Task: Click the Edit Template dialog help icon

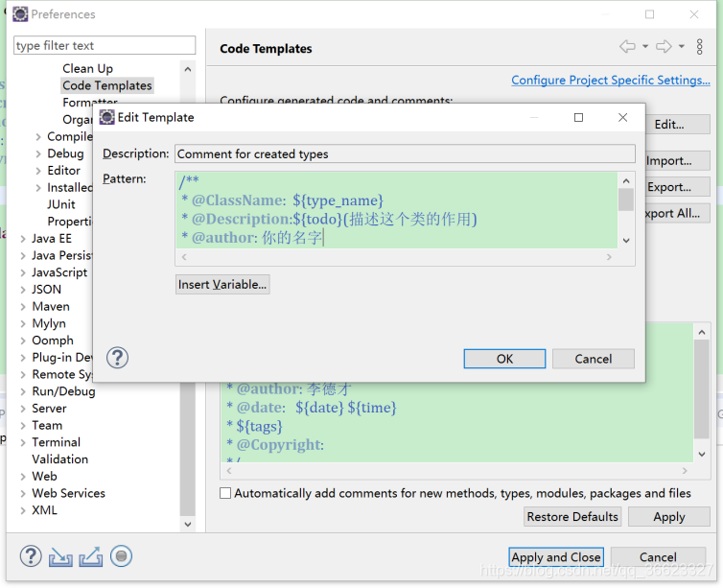Action: 117,358
